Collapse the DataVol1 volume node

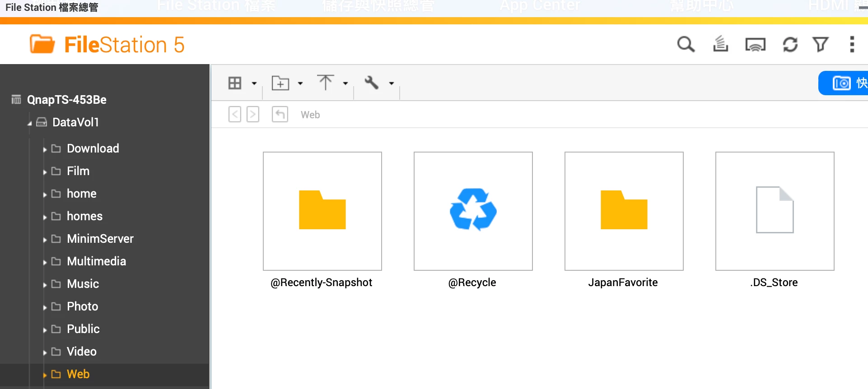pos(29,124)
